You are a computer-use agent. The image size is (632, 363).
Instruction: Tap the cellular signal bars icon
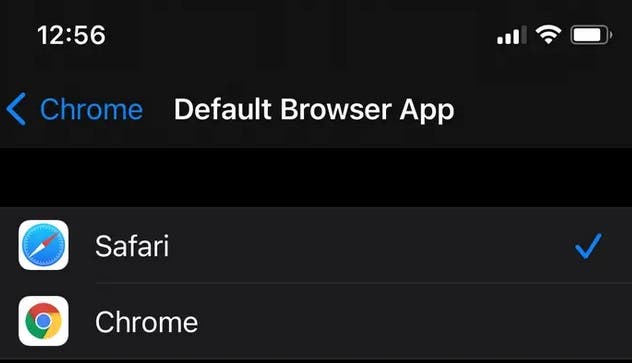511,35
